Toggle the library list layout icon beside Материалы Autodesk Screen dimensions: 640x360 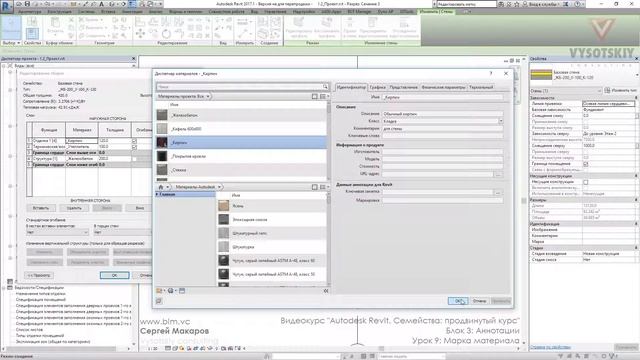click(315, 187)
